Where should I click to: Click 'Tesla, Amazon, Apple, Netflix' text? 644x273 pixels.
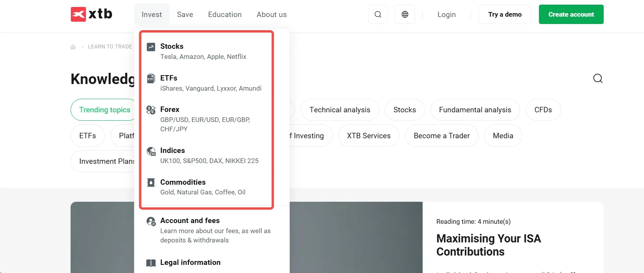tap(203, 57)
